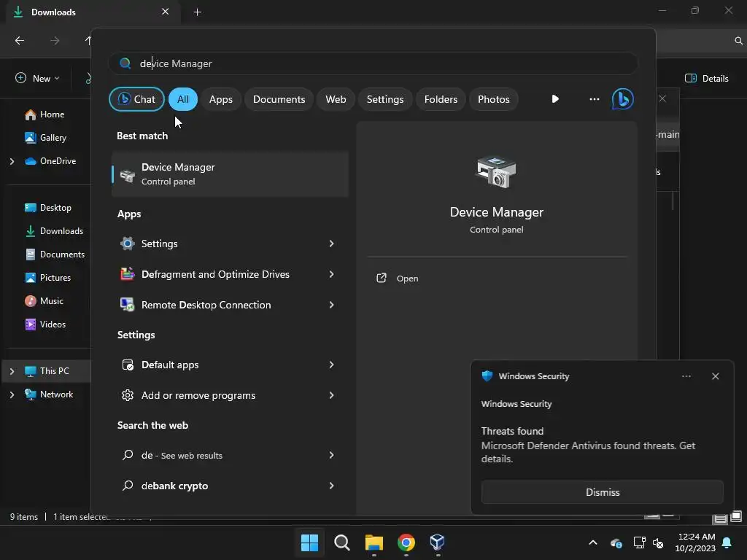This screenshot has height=560, width=747.
Task: Show hidden system tray icons
Action: (x=593, y=542)
